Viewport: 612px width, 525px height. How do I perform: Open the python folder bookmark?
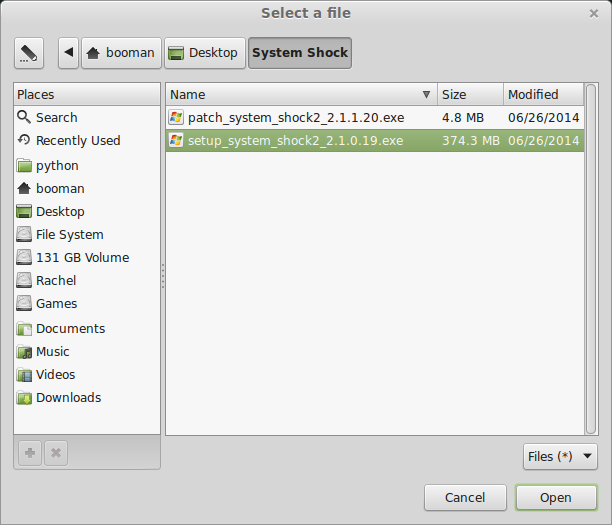pyautogui.click(x=87, y=166)
